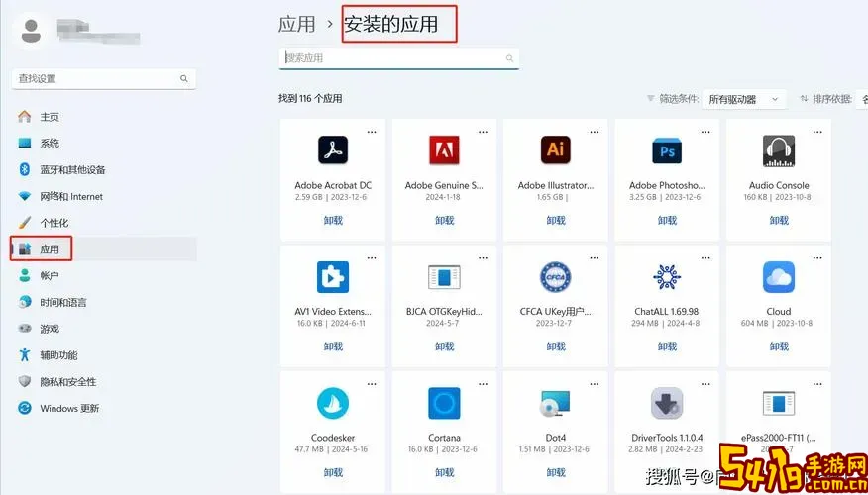
Task: Click 卸载 for Adobe Genuine Service
Action: click(444, 220)
